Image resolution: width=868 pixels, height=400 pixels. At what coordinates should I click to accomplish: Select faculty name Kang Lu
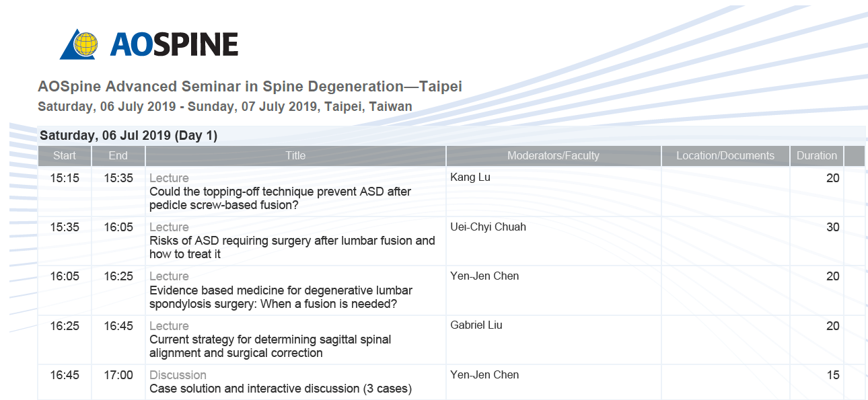coord(472,177)
